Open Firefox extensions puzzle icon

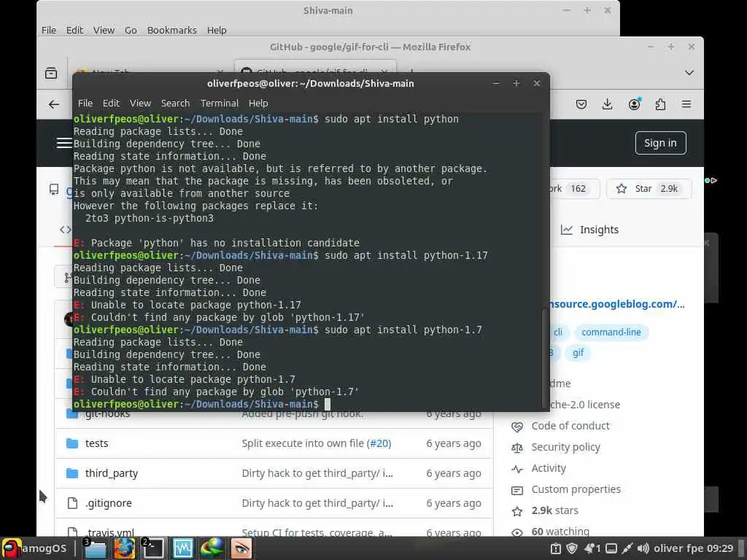pos(660,104)
